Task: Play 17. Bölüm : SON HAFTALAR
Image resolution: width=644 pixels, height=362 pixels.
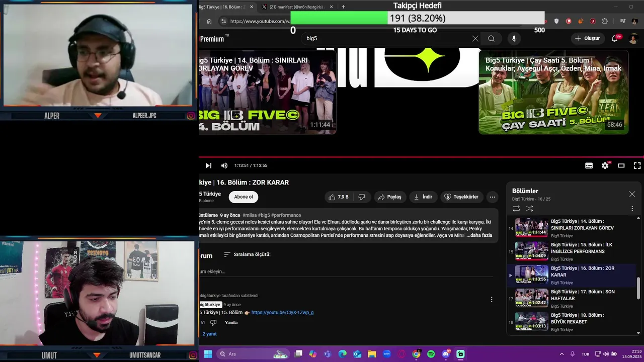Action: click(x=572, y=299)
